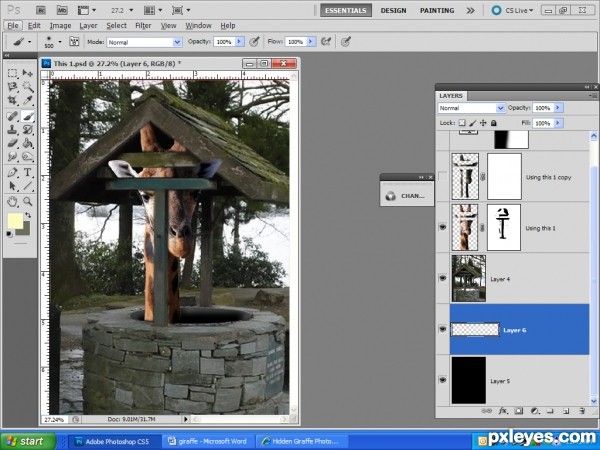Hide Layer 5 visibility eye
Image resolution: width=600 pixels, height=450 pixels.
tap(443, 380)
